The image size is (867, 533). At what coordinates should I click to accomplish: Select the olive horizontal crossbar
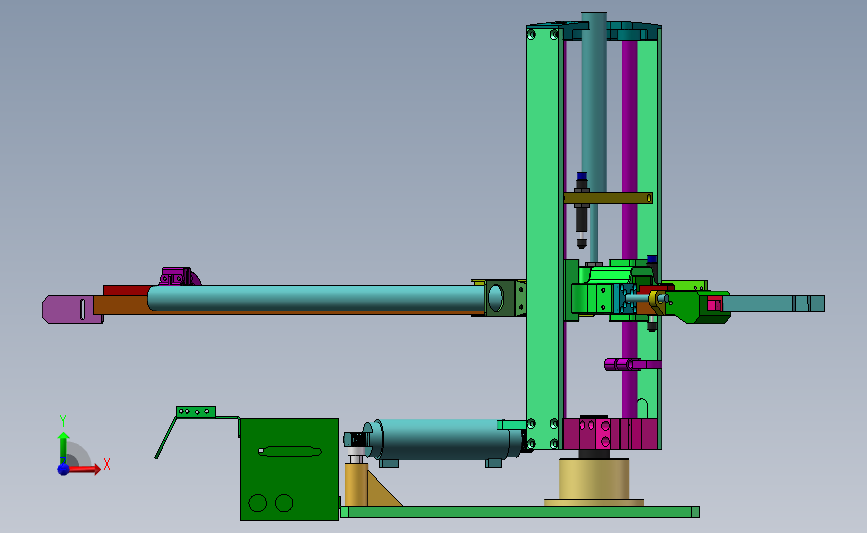pyautogui.click(x=608, y=198)
